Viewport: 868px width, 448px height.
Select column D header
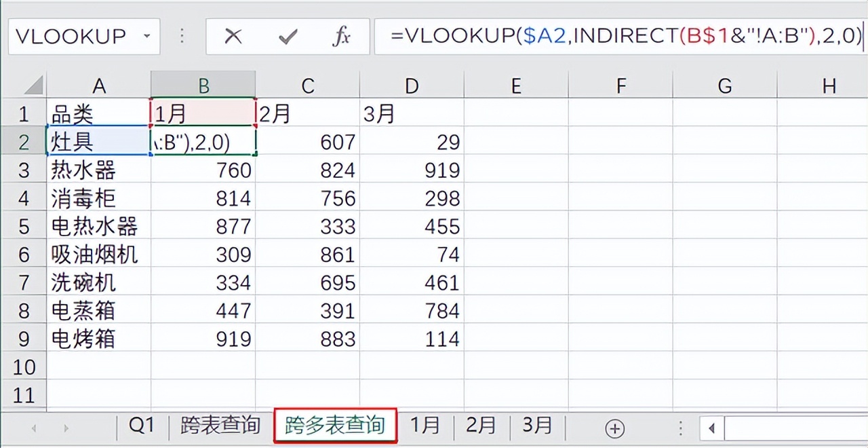click(412, 86)
